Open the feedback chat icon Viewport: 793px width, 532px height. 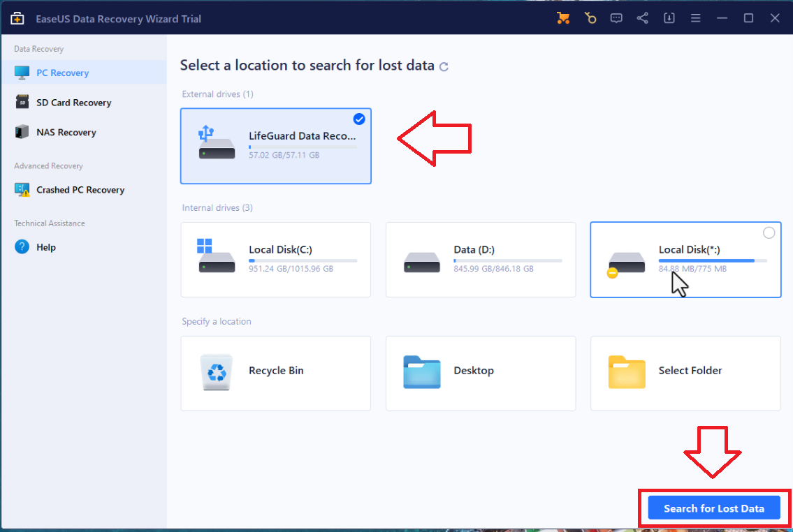click(x=616, y=18)
